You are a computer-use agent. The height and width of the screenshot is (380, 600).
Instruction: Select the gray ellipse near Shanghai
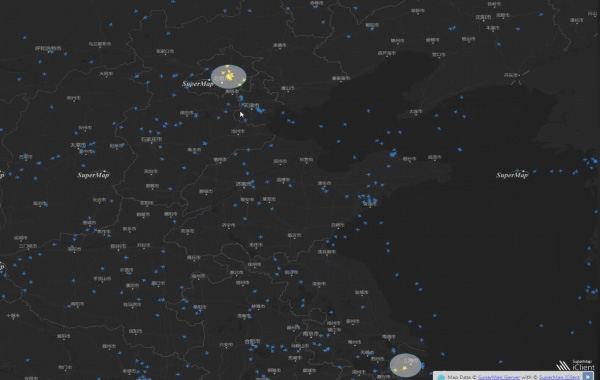406,365
